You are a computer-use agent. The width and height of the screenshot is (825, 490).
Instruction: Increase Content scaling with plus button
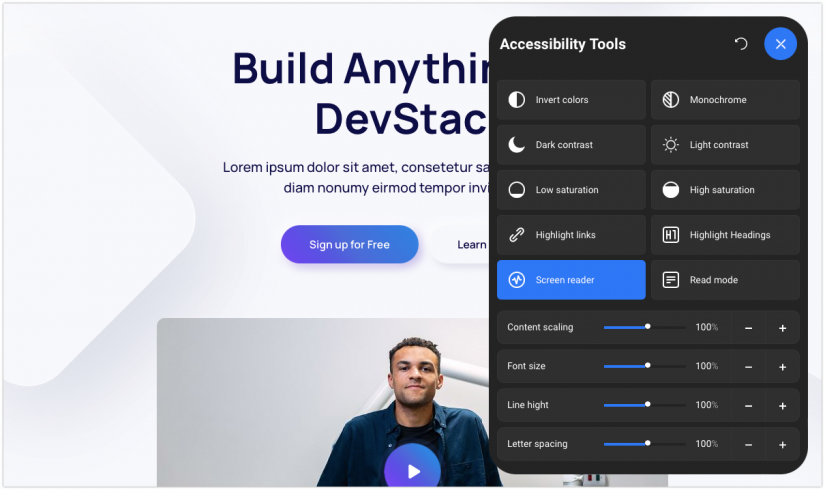pyautogui.click(x=782, y=328)
